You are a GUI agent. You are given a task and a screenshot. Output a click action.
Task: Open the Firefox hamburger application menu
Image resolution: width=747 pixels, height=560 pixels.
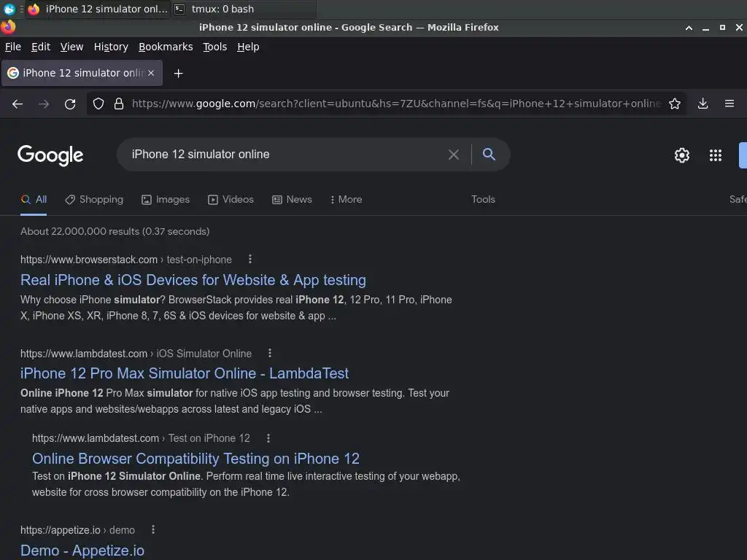[729, 104]
